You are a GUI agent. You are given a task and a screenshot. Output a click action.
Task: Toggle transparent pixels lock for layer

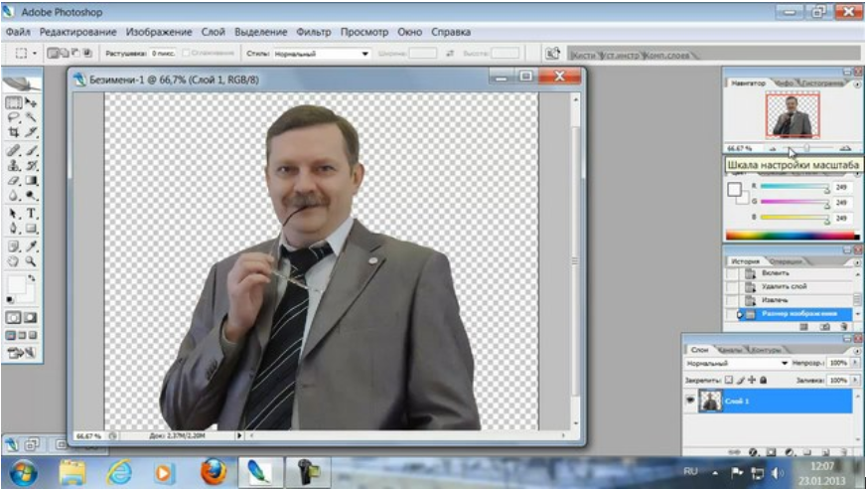pos(729,380)
